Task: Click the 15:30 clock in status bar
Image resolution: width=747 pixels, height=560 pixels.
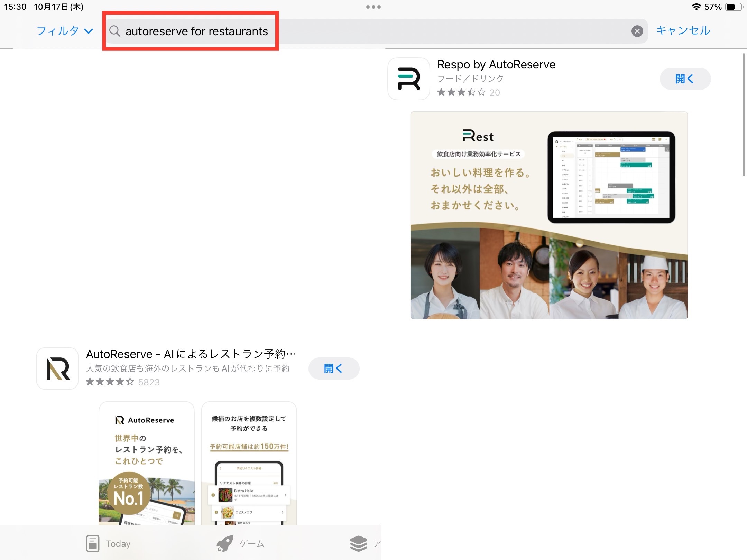Action: (x=15, y=7)
